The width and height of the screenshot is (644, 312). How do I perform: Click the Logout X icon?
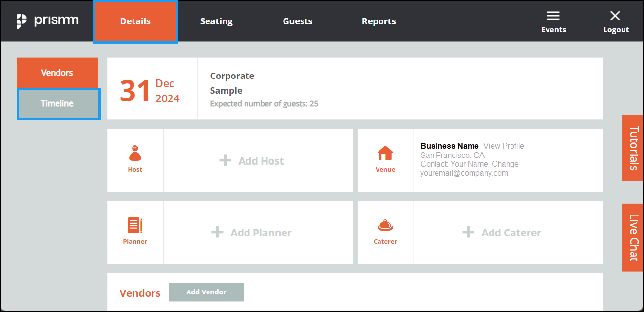(x=615, y=16)
